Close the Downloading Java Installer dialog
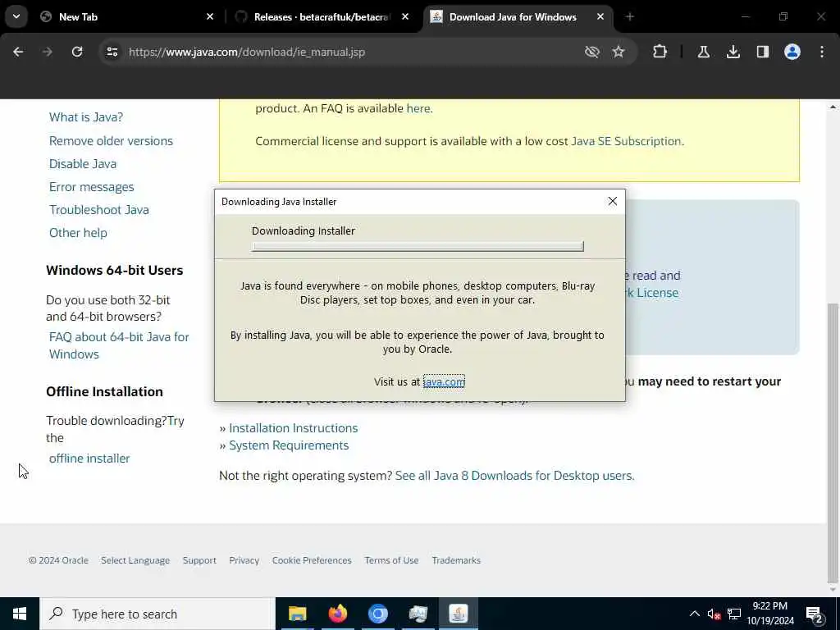Screen dimensions: 840x630 612,202
